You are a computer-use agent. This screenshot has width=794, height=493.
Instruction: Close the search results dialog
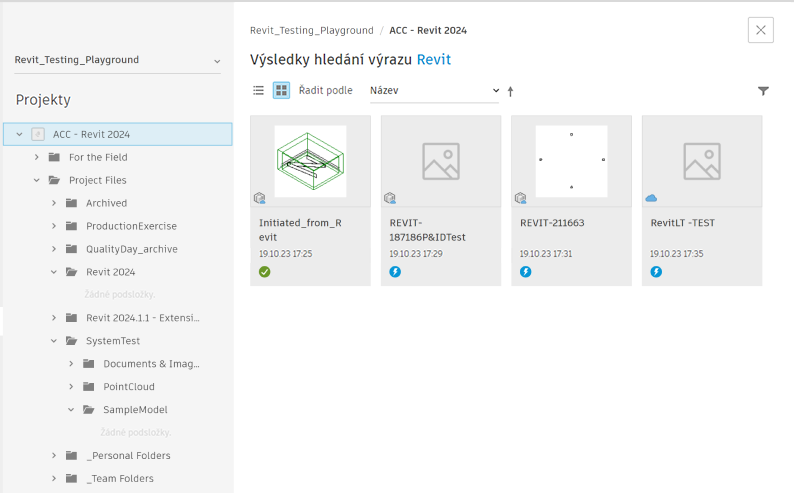point(760,30)
